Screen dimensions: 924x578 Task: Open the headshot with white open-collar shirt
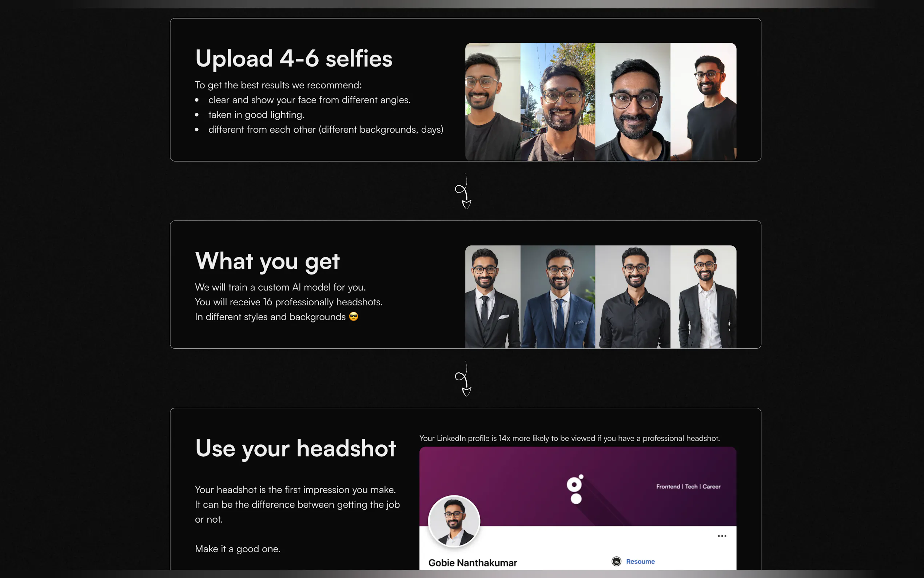(x=703, y=297)
